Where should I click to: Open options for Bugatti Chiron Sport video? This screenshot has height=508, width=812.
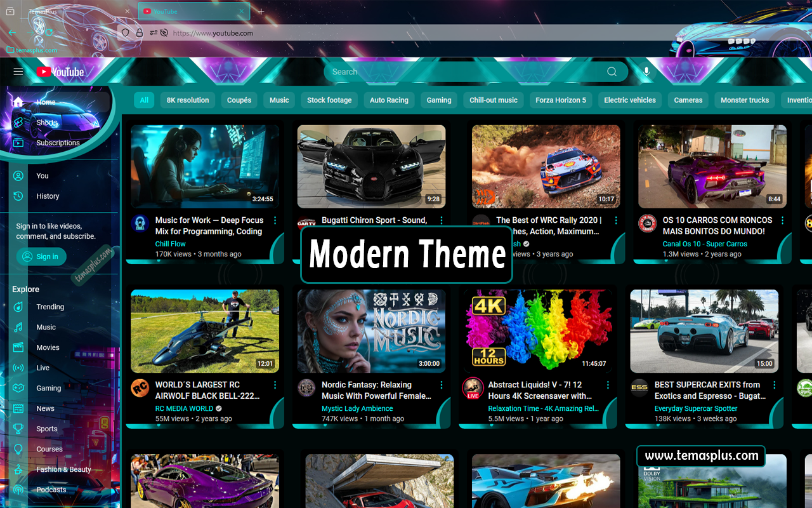point(442,220)
